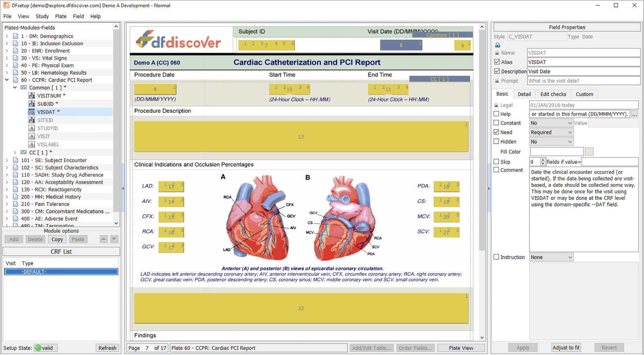Click the plate icon for 30 - VS: Vital Signs
The height and width of the screenshot is (355, 644).
click(16, 58)
